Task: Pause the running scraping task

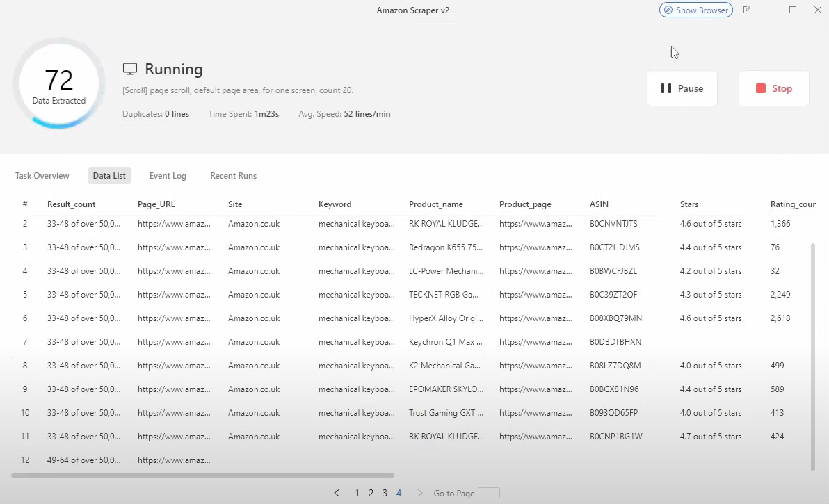Action: 682,88
